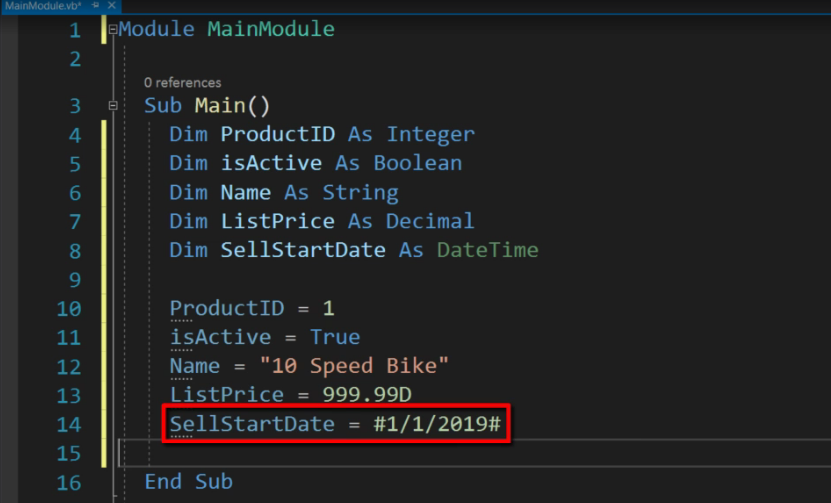Pin the MainModule.vb tab
Image resolution: width=831 pixels, height=503 pixels.
(x=95, y=5)
